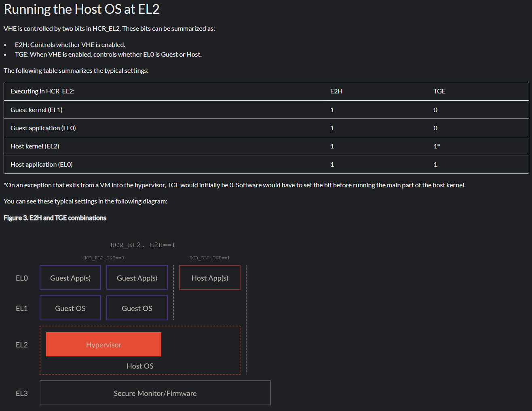Click the orange Hypervisor block in diagram
532x411 pixels.
[x=103, y=345]
